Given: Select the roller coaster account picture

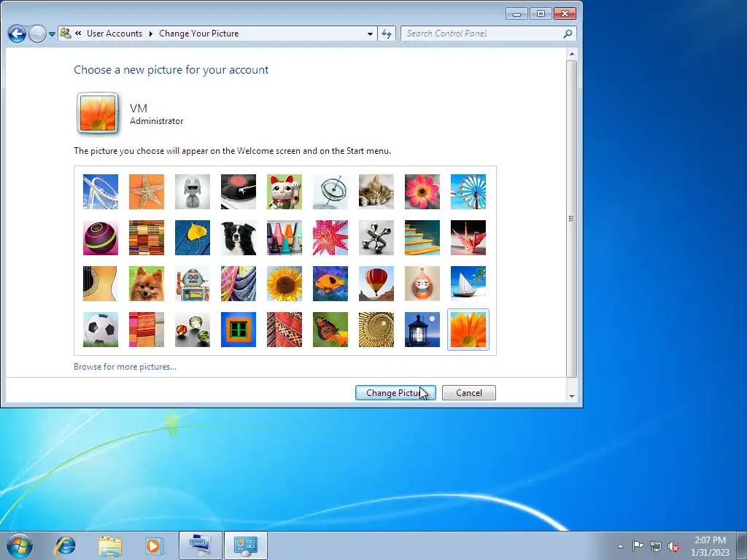Looking at the screenshot, I should [x=101, y=192].
